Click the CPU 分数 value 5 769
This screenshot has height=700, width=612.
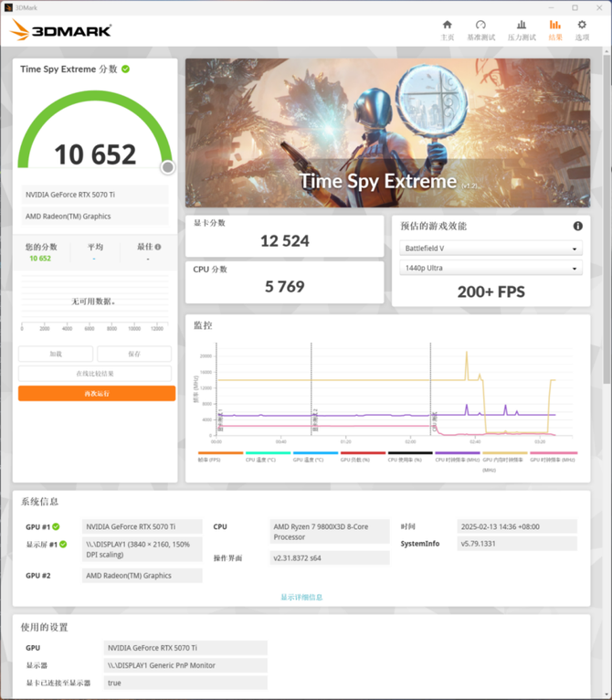coord(285,287)
